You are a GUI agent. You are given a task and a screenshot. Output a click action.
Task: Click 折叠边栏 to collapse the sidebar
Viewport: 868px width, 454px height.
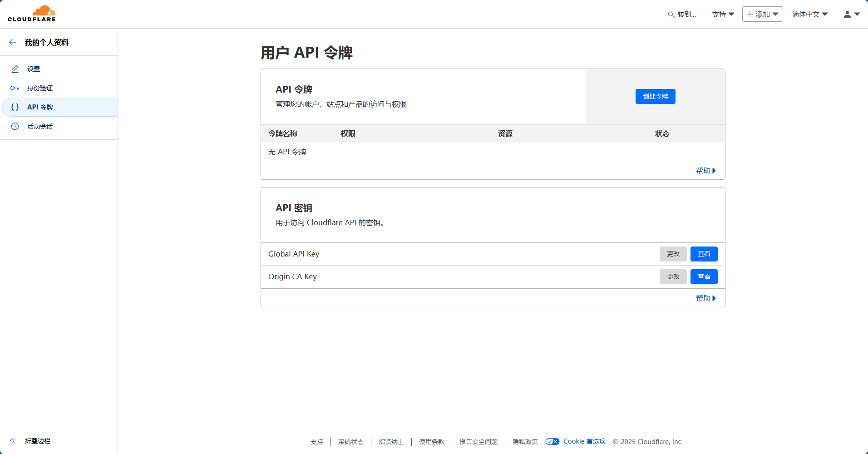point(38,441)
